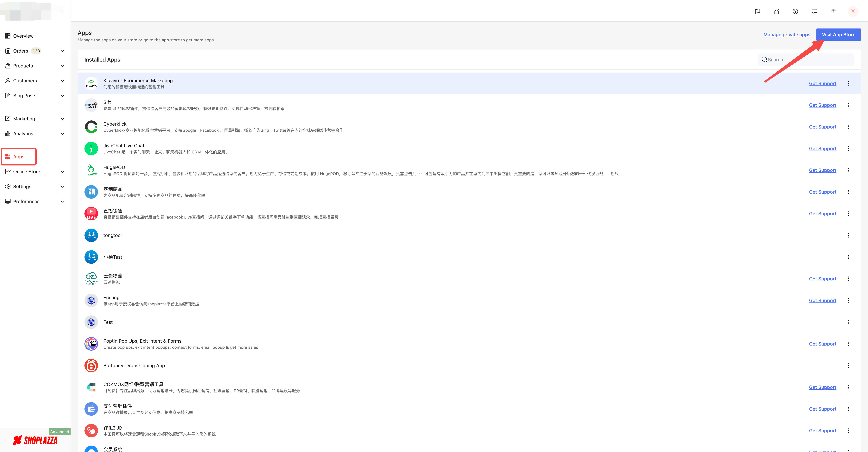Expand the Settings menu chevron

tap(62, 187)
